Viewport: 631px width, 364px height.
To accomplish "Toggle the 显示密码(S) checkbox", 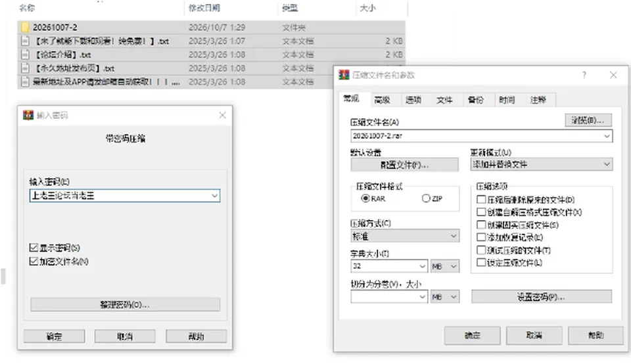I will coord(34,247).
